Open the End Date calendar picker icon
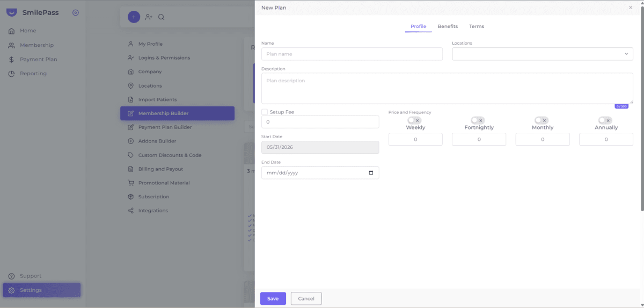The width and height of the screenshot is (644, 308). click(371, 173)
